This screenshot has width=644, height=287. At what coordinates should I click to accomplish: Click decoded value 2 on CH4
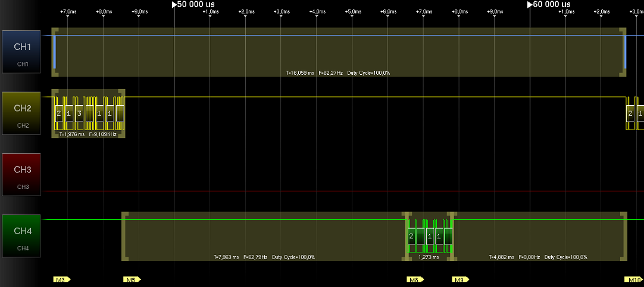click(411, 236)
